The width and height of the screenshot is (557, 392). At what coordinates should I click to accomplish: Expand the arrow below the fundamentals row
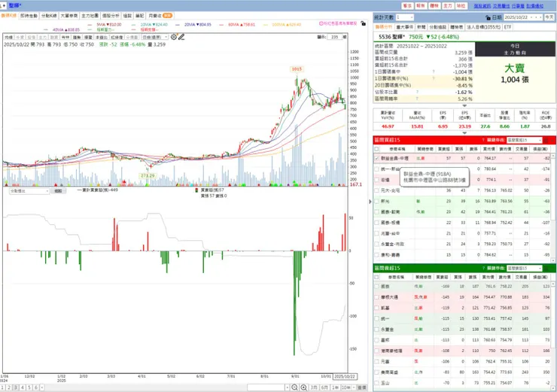[464, 133]
